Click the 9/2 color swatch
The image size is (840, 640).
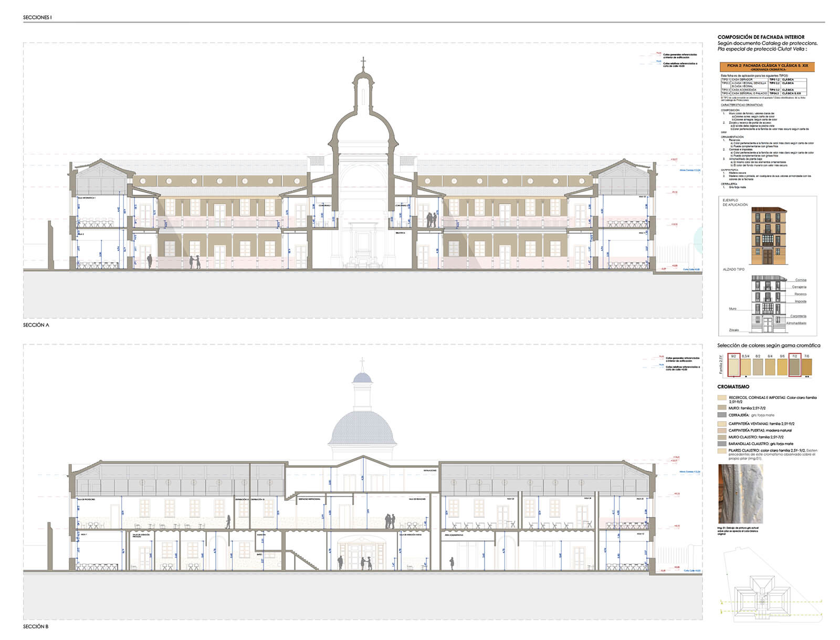(734, 366)
